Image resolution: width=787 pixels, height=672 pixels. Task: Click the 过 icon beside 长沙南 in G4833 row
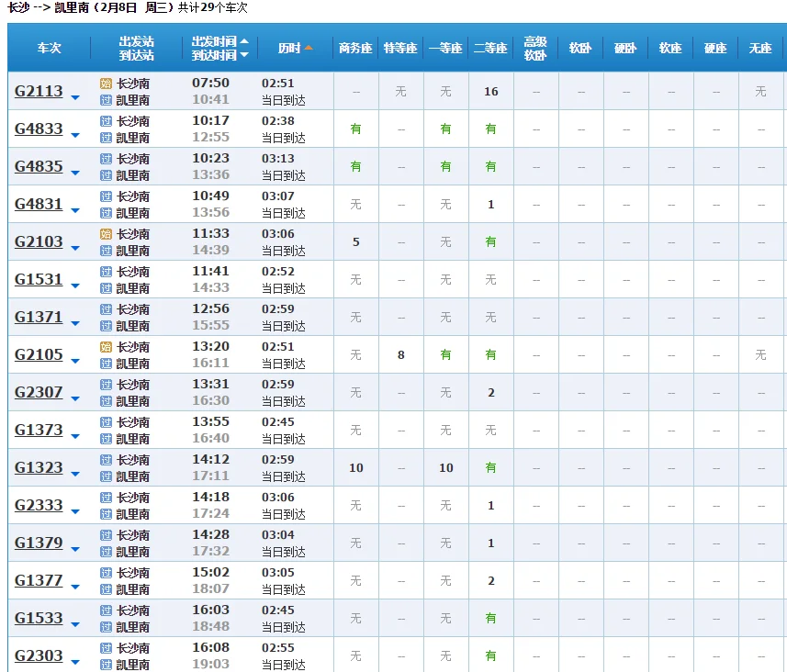(x=106, y=121)
